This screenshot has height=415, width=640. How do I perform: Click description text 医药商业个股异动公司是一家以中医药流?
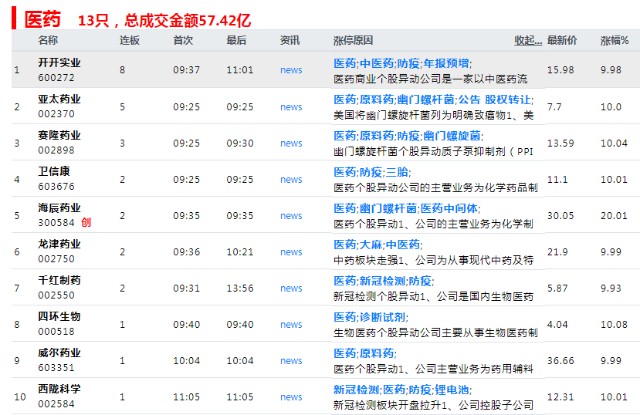coord(431,79)
